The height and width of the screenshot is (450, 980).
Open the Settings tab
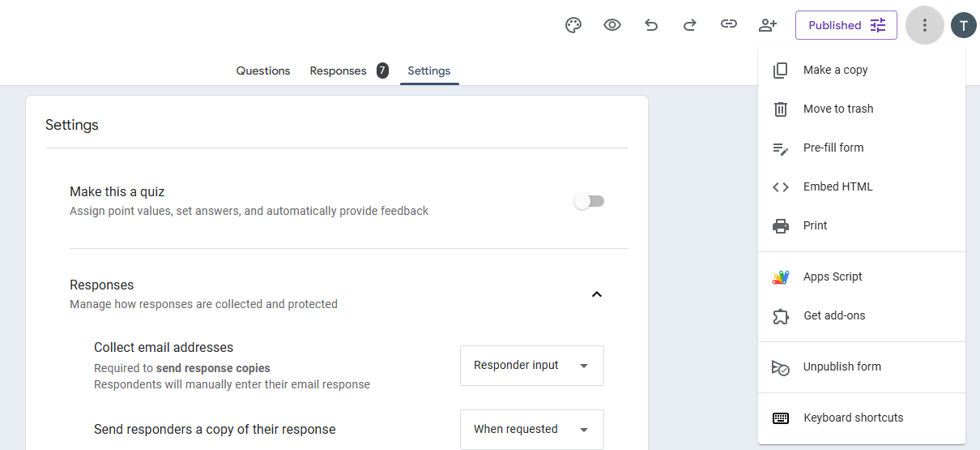coord(429,71)
